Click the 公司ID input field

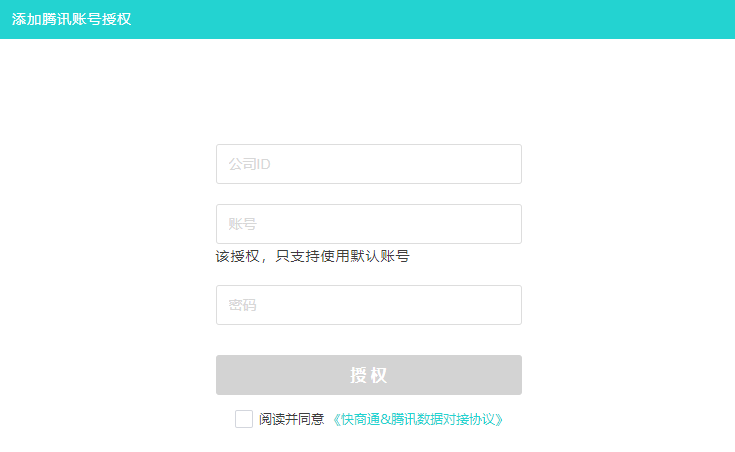click(368, 164)
